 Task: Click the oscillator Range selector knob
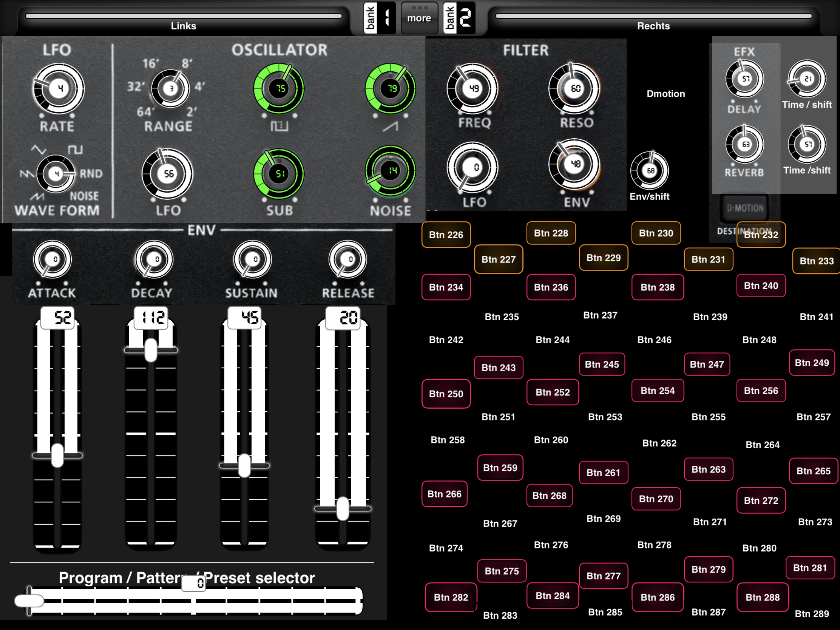pos(170,89)
